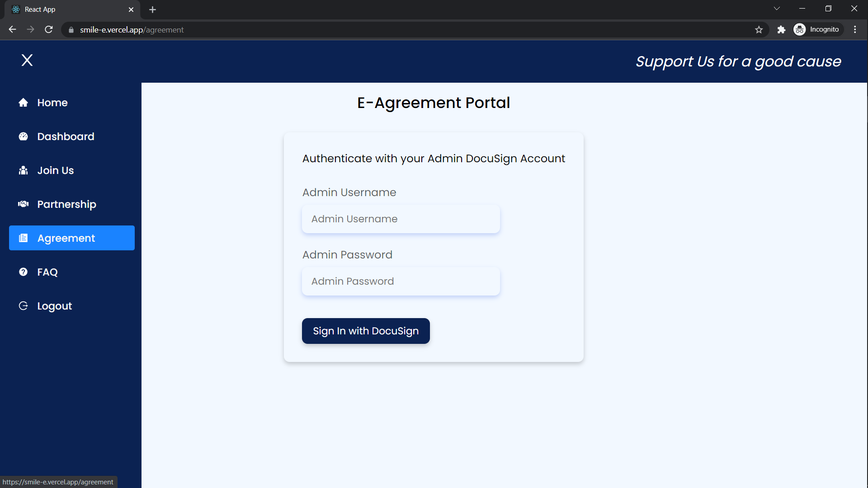Open the browser Extensions puzzle icon
This screenshot has height=488, width=868.
click(781, 30)
